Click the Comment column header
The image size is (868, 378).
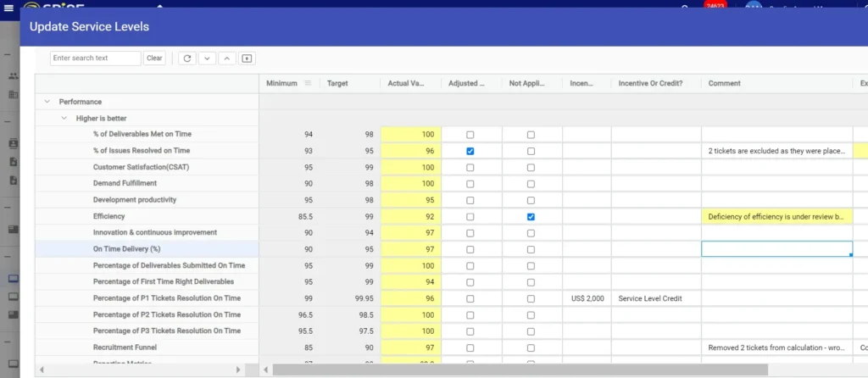pos(725,83)
